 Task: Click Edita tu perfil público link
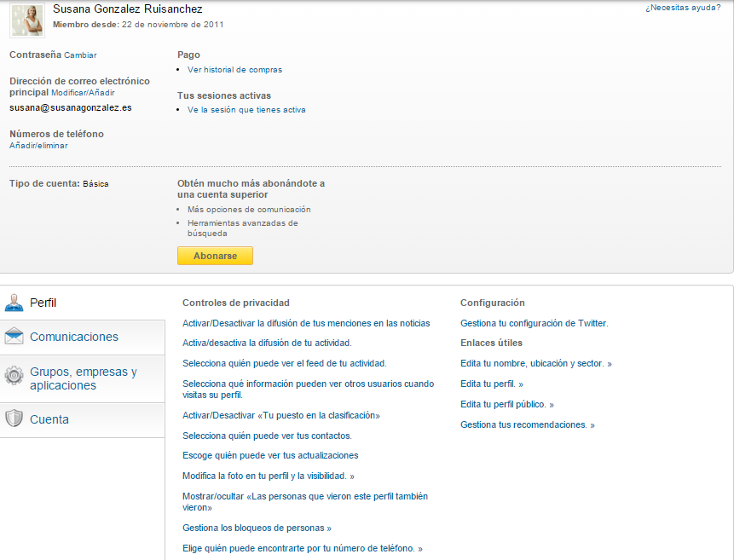506,404
